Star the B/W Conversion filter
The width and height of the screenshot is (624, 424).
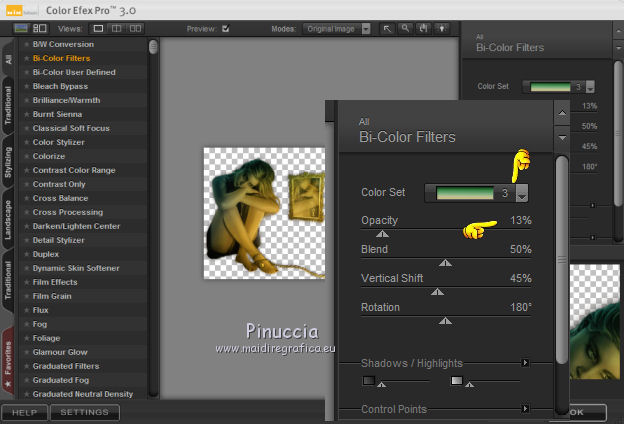point(27,44)
